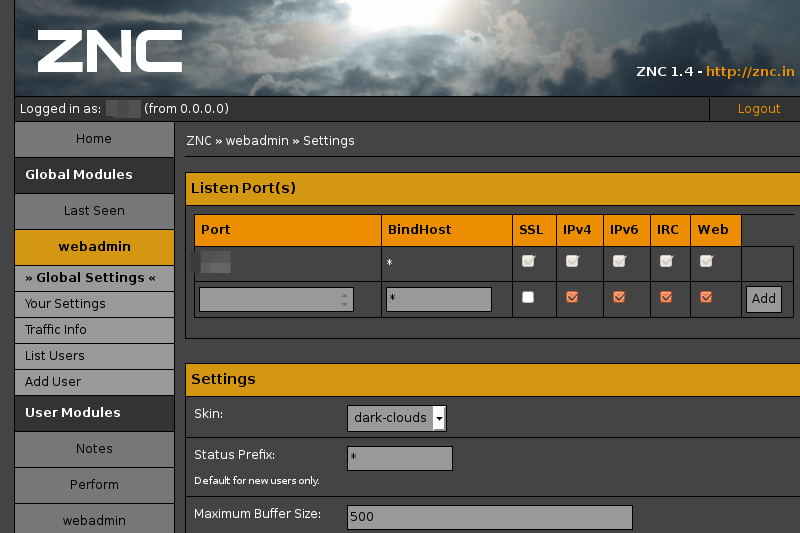Open the Perform user module
The image size is (800, 533).
click(94, 485)
